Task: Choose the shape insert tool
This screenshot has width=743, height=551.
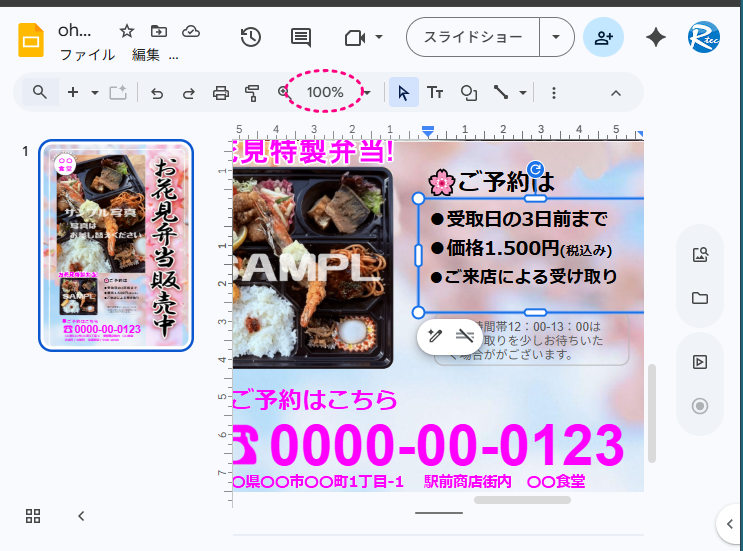Action: (468, 93)
